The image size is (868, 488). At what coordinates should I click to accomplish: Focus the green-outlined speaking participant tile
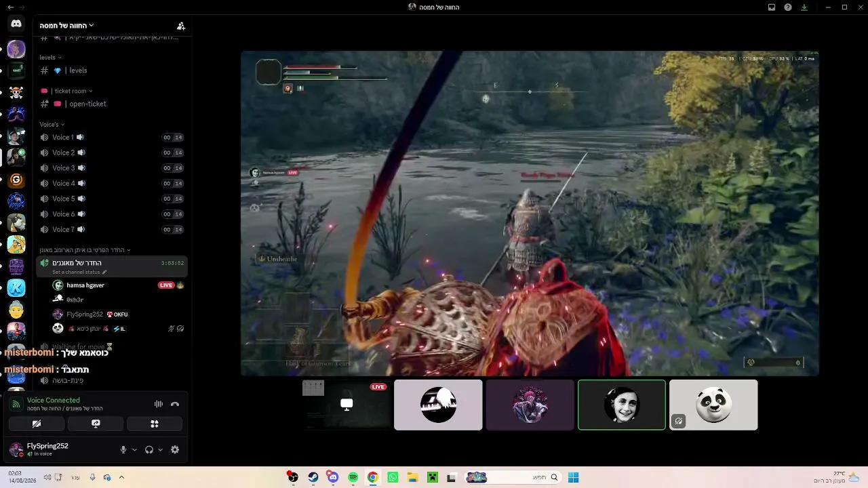622,405
